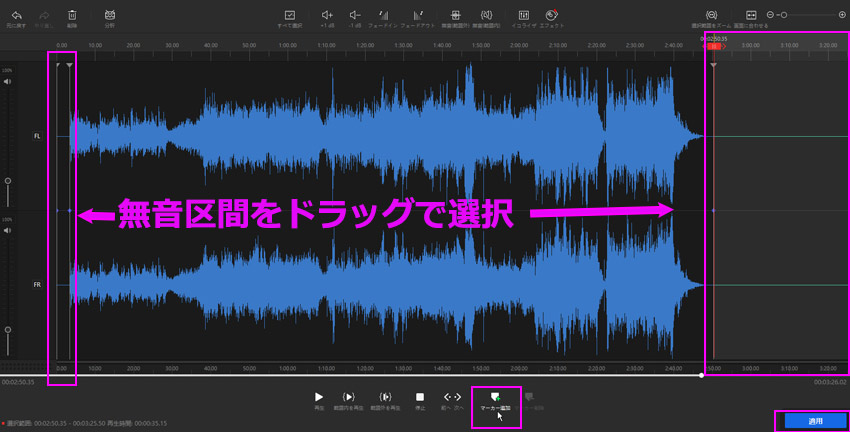
Task: Play inside the range (範囲内を再生)
Action: (x=349, y=397)
